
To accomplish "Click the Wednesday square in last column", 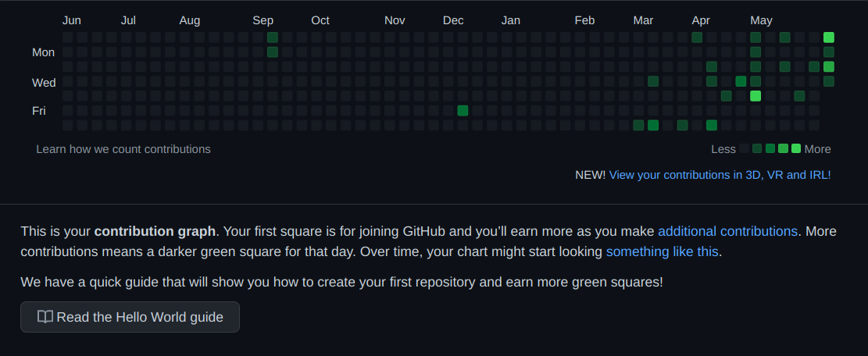I will coord(829,81).
